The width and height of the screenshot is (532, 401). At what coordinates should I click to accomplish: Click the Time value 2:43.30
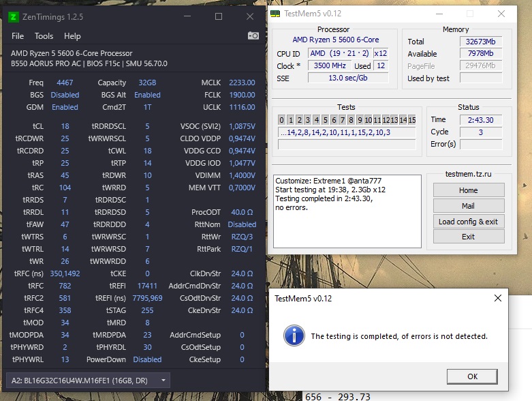[480, 120]
